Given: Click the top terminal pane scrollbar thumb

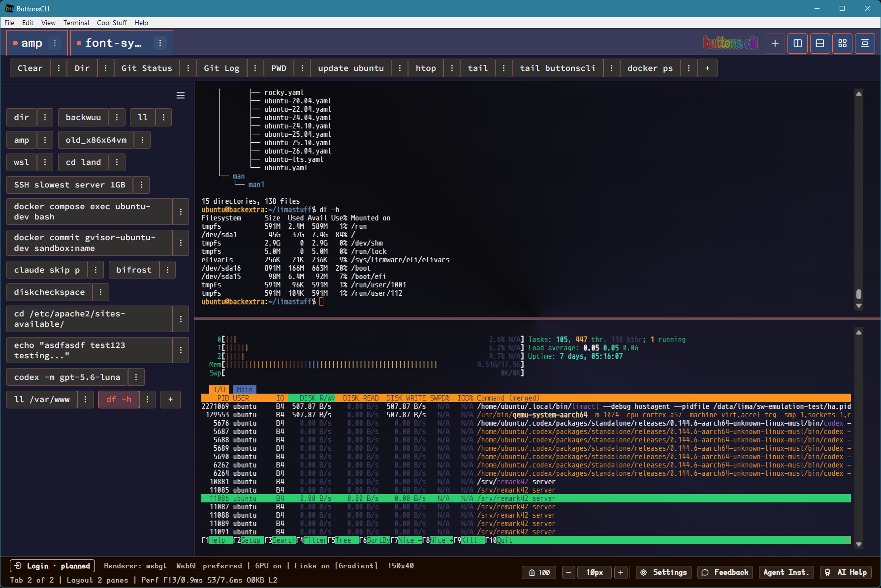Looking at the screenshot, I should click(x=859, y=294).
